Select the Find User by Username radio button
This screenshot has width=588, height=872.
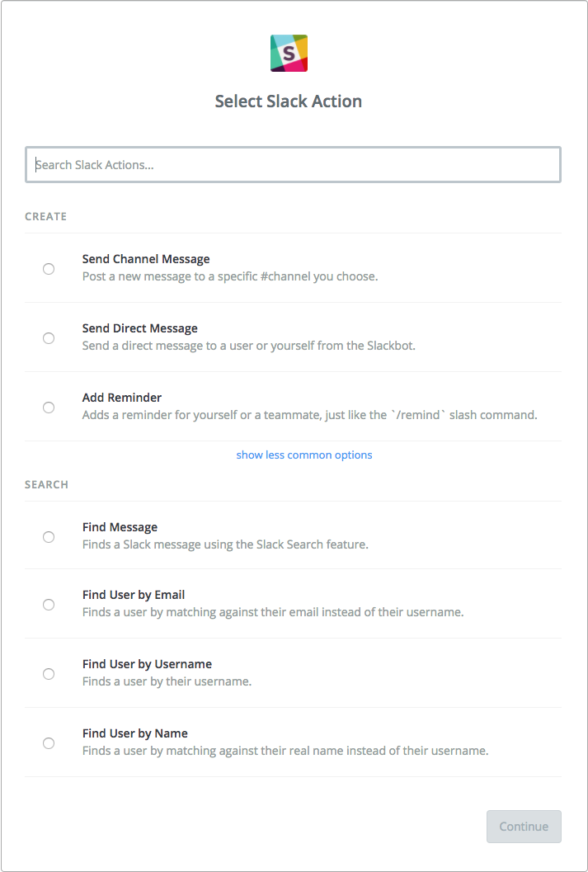49,674
